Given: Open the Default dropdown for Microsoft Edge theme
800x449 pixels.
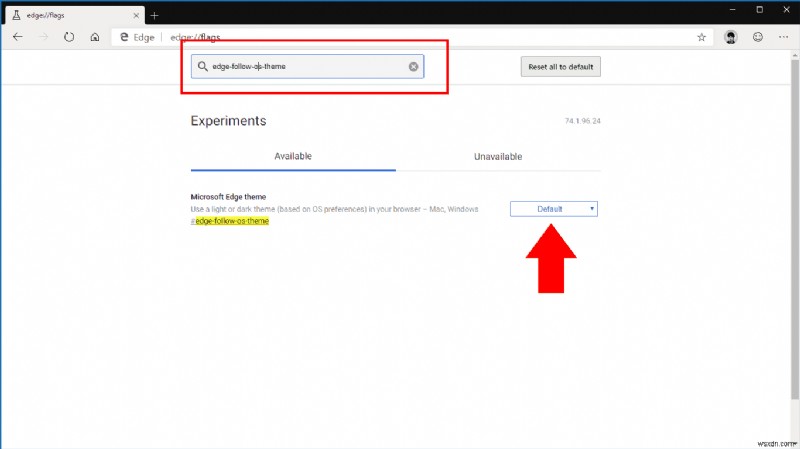Looking at the screenshot, I should point(554,209).
